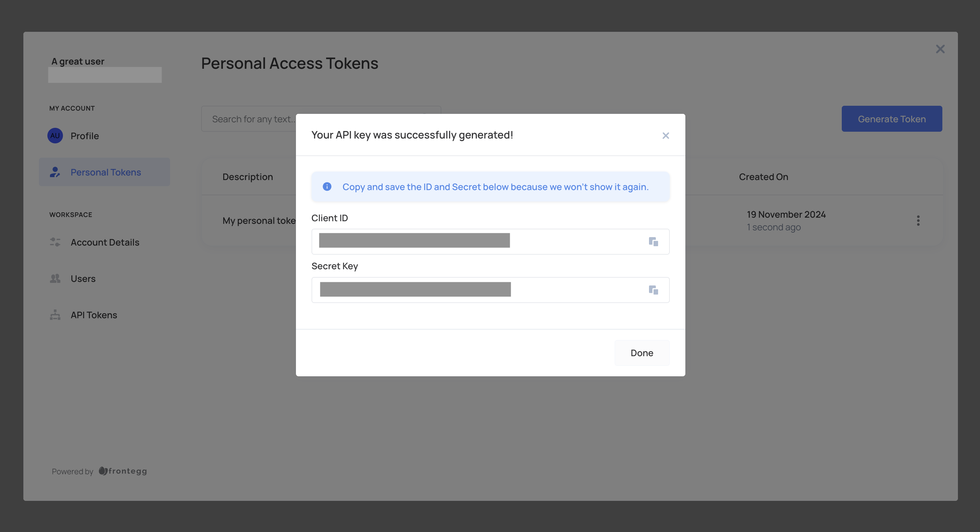The width and height of the screenshot is (980, 532).
Task: Click Done to close the dialog
Action: [x=642, y=352]
